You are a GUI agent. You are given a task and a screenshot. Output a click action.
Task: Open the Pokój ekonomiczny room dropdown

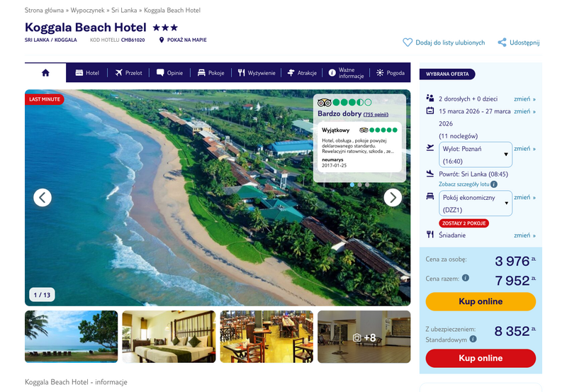pyautogui.click(x=475, y=203)
